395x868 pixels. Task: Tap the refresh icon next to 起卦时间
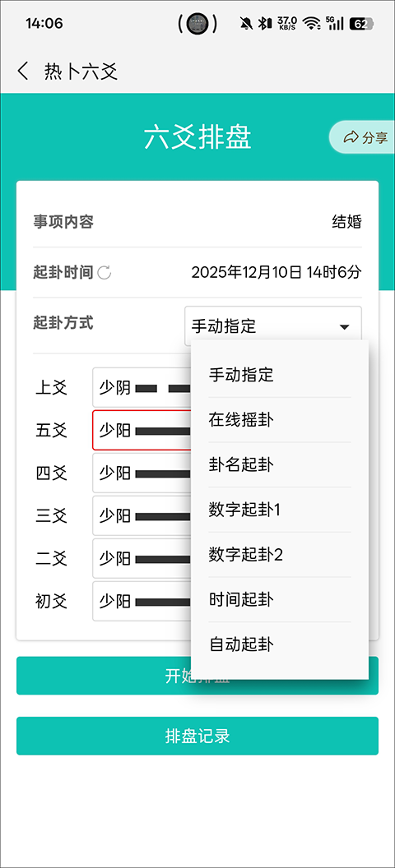105,272
